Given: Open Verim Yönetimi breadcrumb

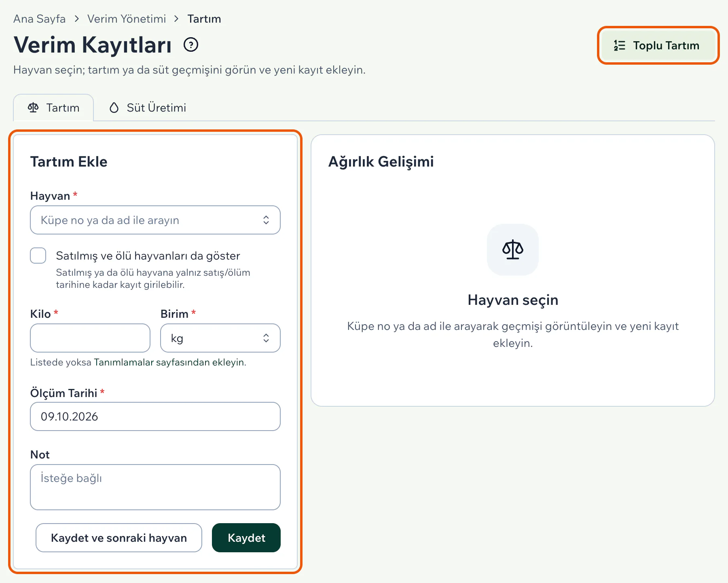Looking at the screenshot, I should pyautogui.click(x=127, y=19).
